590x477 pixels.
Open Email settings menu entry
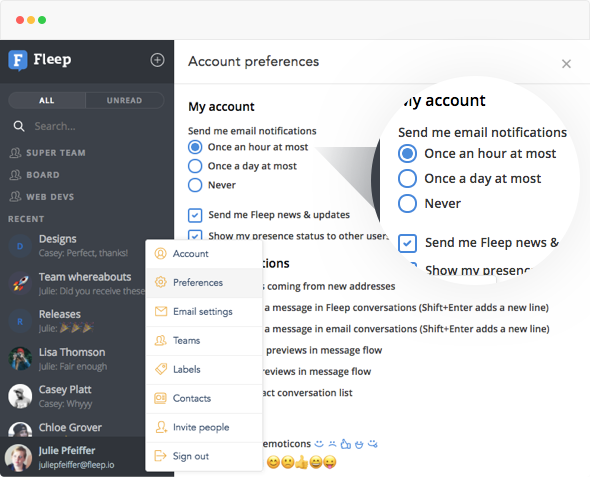(x=204, y=311)
